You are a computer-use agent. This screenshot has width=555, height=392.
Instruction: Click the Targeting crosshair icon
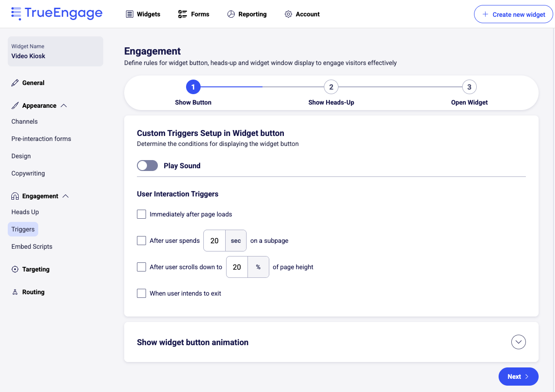click(15, 269)
